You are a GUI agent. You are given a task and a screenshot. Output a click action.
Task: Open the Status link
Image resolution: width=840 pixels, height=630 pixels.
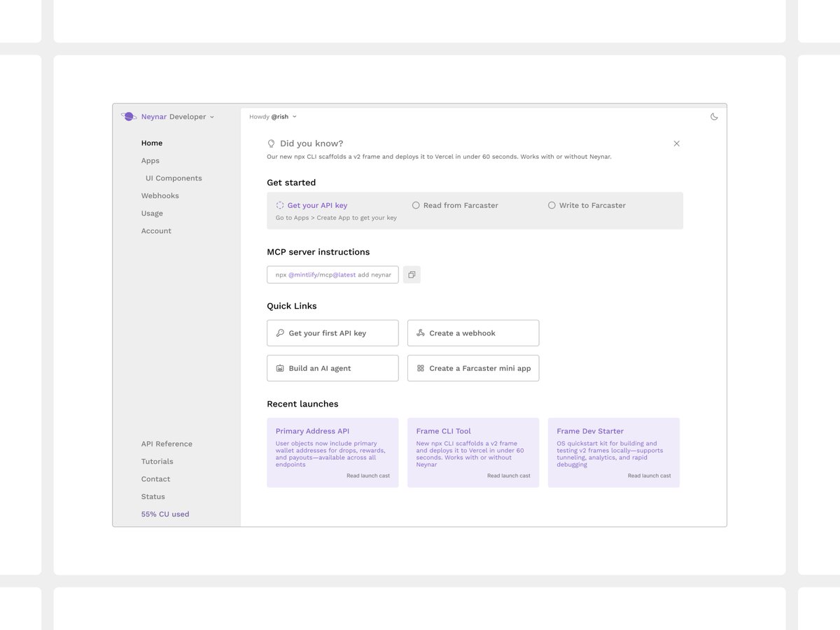click(x=153, y=496)
